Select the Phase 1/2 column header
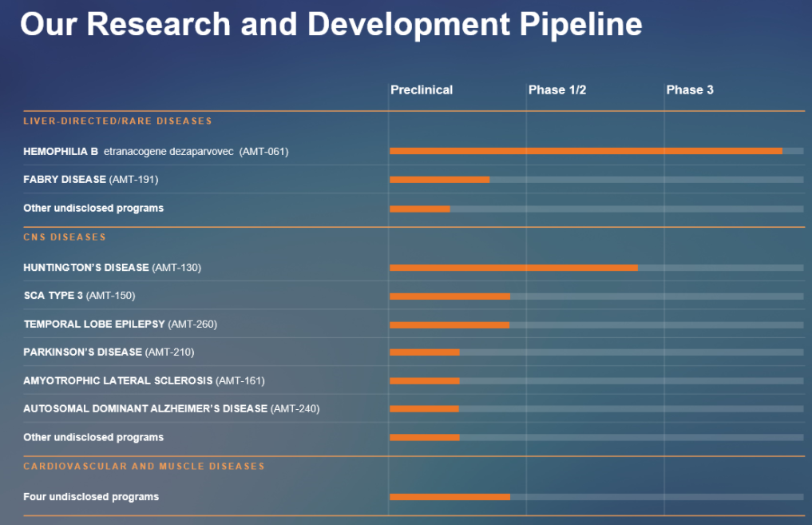This screenshot has width=812, height=525. click(557, 89)
